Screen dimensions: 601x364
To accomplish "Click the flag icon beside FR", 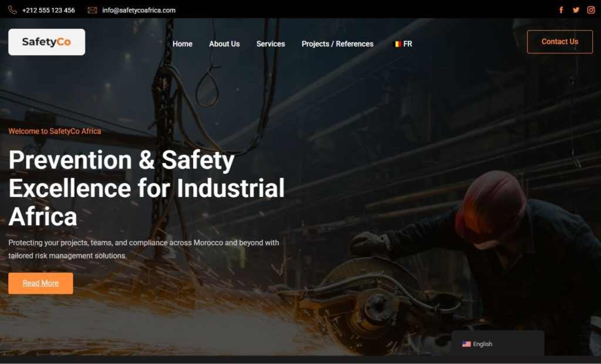I will (397, 44).
